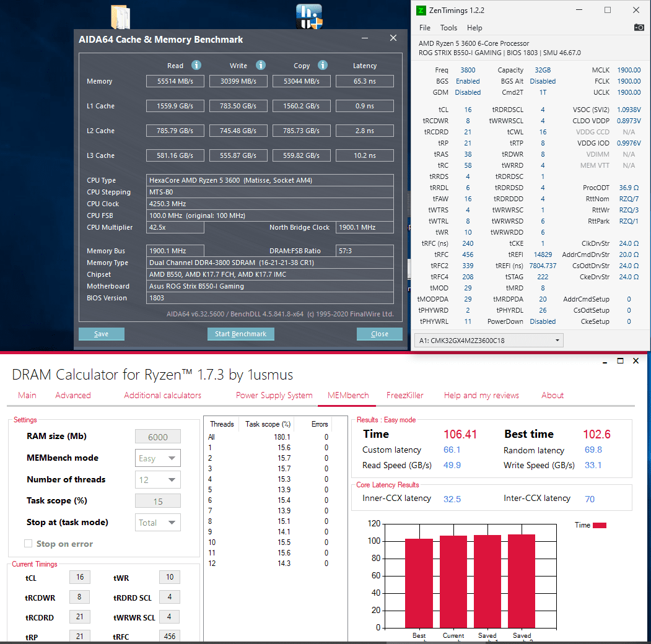Viewport: 651px width, 644px height.
Task: Click the Memory Copy result 53044 MB/s
Action: [x=302, y=81]
